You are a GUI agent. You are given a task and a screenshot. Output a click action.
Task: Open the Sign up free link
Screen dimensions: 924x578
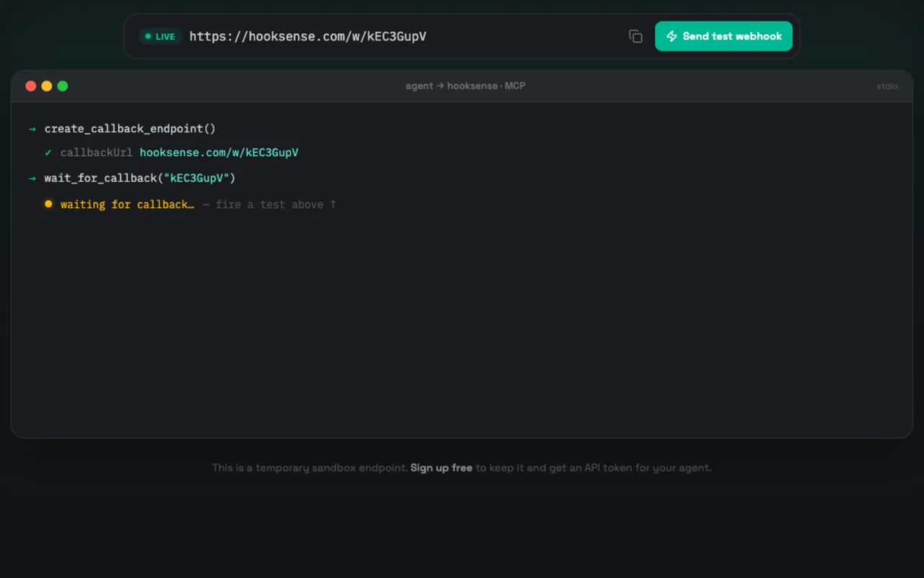pos(441,467)
